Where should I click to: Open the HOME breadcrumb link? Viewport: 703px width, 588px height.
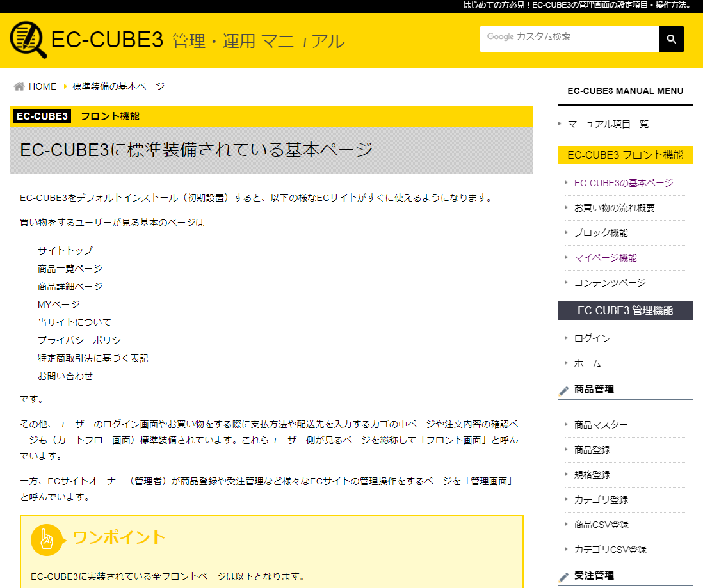pos(43,86)
